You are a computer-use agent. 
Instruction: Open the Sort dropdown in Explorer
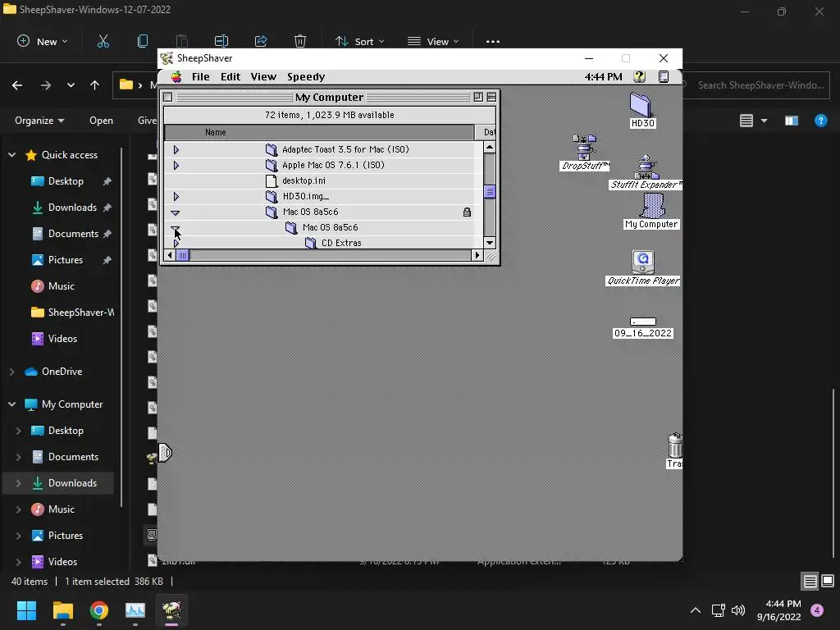359,41
